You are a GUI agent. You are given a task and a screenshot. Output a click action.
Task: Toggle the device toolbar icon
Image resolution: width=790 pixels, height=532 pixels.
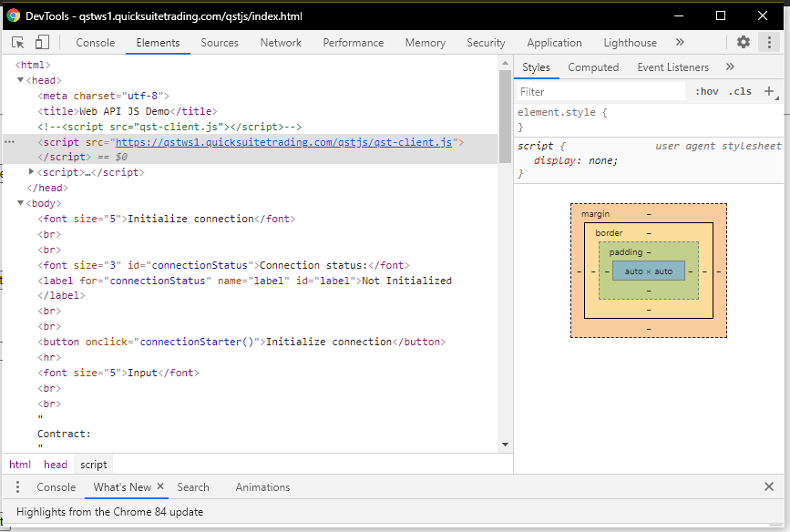pyautogui.click(x=42, y=42)
